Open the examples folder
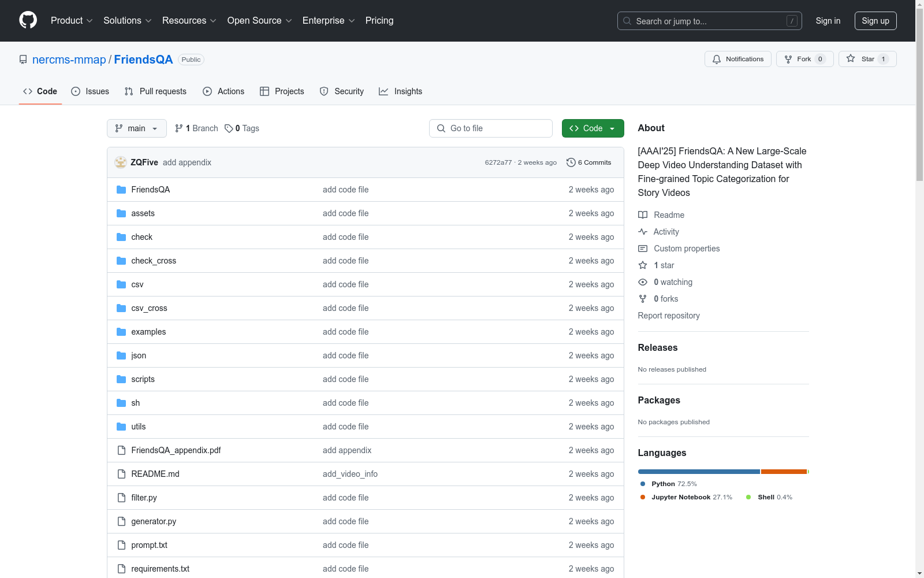 148,332
